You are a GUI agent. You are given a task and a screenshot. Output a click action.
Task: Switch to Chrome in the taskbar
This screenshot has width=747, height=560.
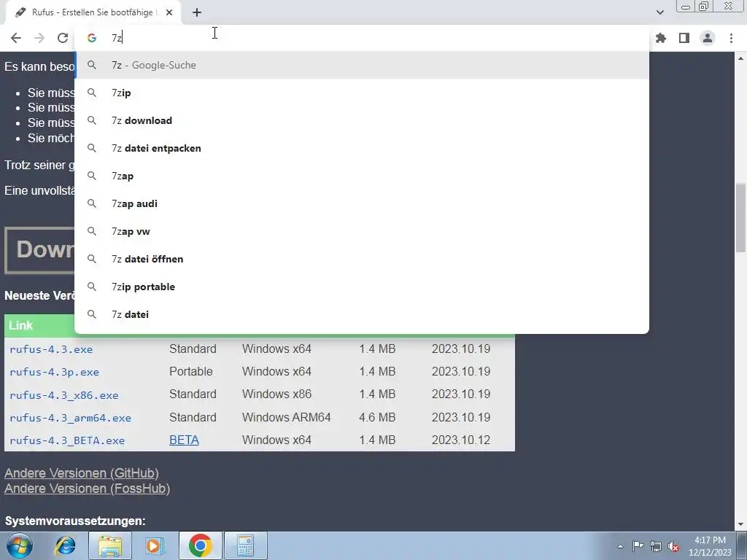click(x=201, y=545)
